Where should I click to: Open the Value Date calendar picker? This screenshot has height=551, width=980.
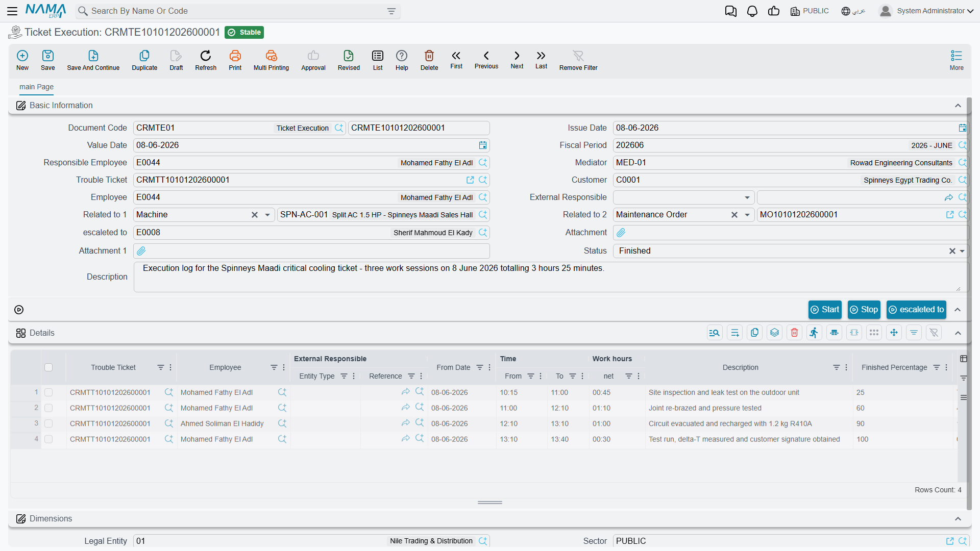pyautogui.click(x=483, y=145)
